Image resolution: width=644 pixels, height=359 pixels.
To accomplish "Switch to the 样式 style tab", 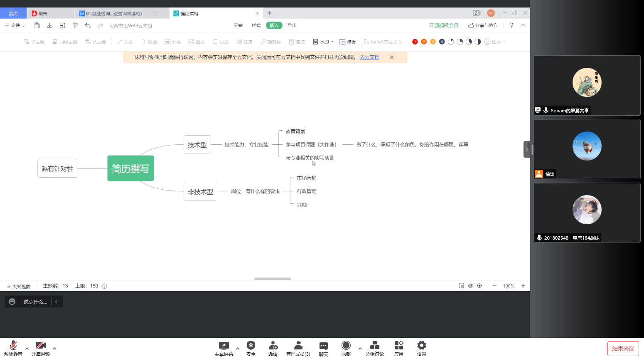I will [x=256, y=25].
